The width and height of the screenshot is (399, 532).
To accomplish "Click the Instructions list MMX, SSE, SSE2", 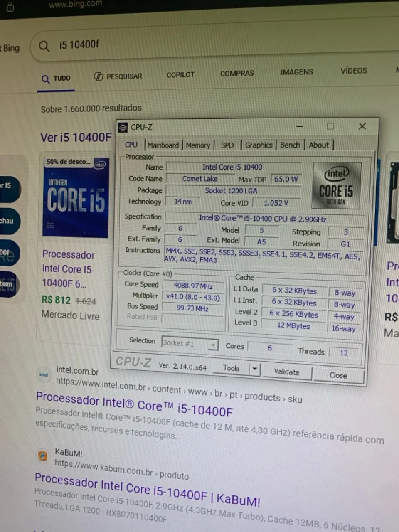I will (264, 255).
